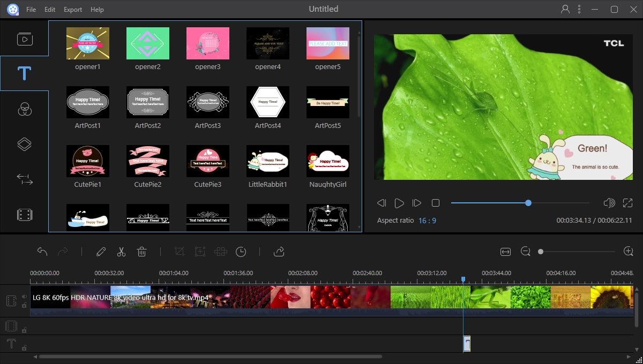Open the three-dot options menu

point(579,9)
